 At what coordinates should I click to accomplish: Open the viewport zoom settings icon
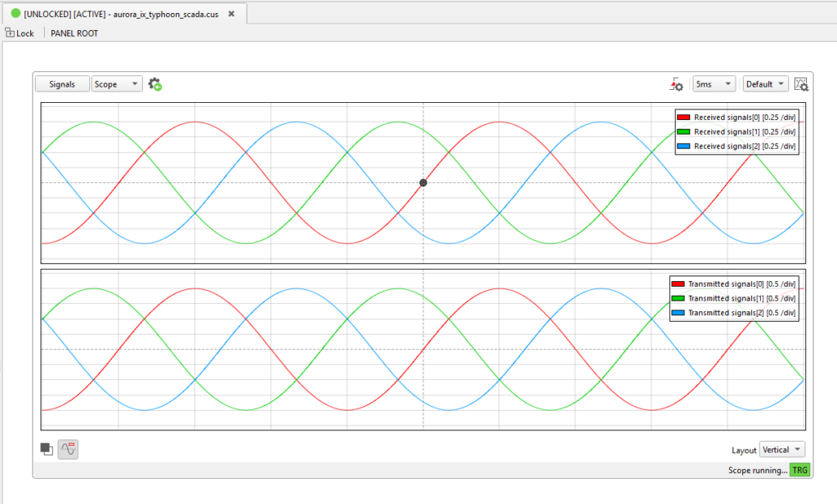tap(801, 84)
